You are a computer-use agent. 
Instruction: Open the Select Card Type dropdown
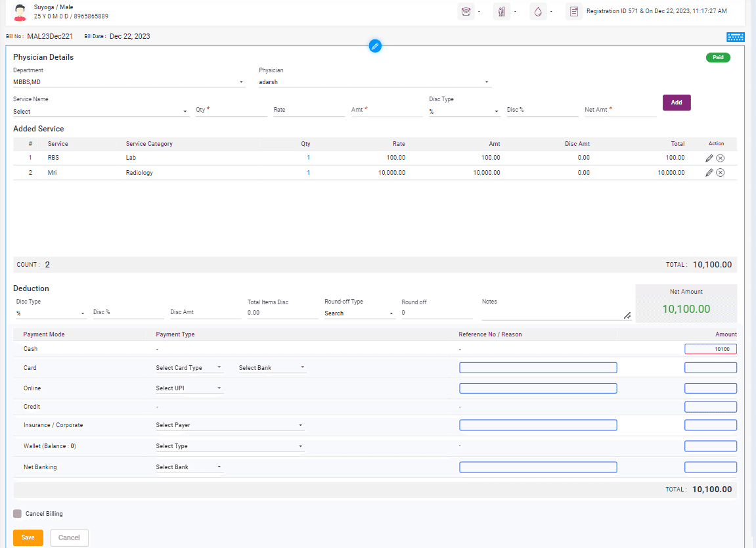tap(189, 368)
